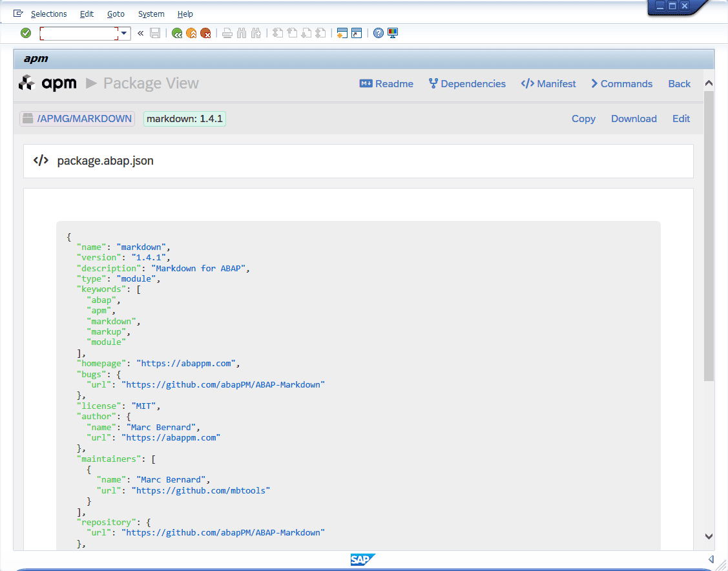Click the "Markdown for ABAP" description value
The width and height of the screenshot is (728, 571).
click(198, 268)
